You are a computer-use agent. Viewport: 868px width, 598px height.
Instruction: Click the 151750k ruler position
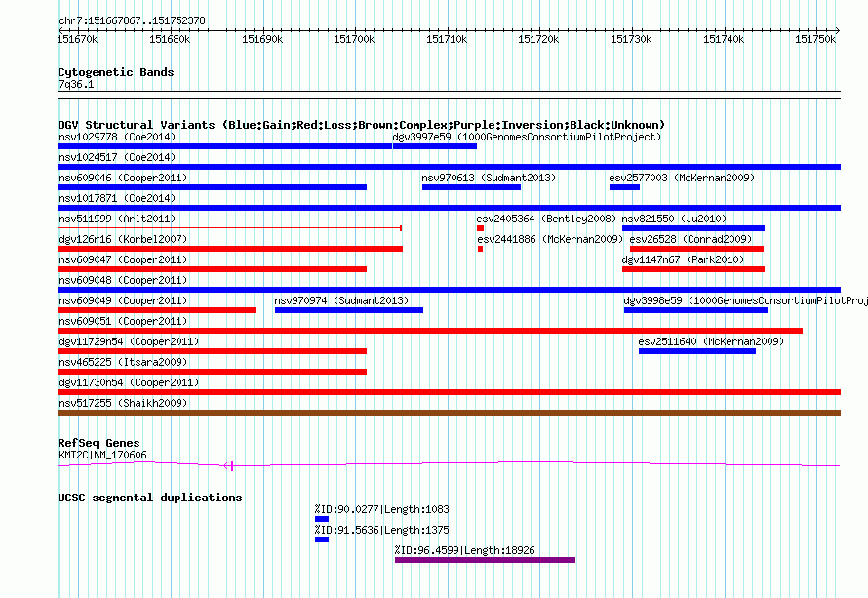[815, 39]
